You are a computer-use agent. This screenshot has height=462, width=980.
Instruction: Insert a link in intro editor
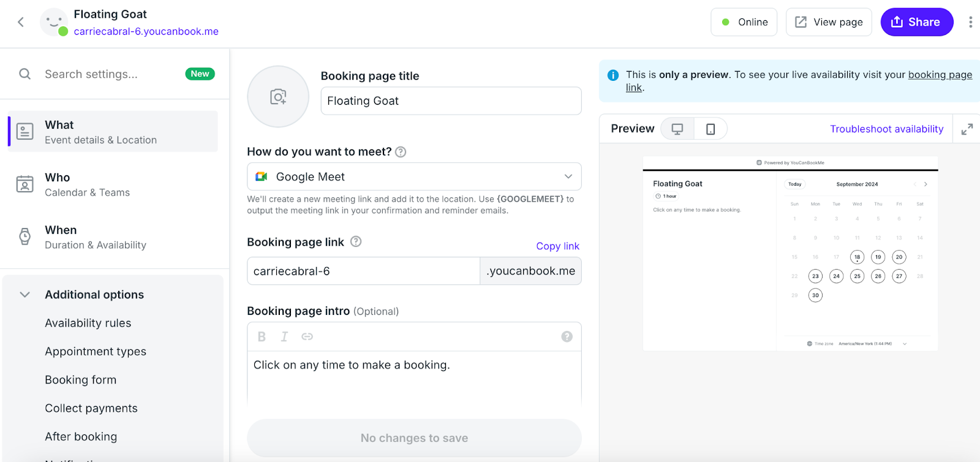point(307,336)
